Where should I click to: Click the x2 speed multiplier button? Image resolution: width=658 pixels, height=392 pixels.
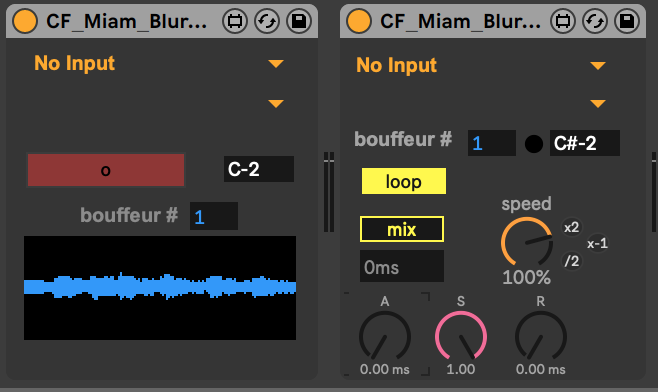pyautogui.click(x=571, y=227)
